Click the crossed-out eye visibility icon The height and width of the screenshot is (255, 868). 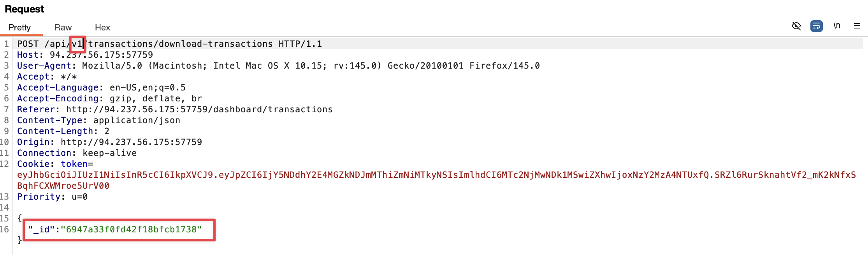tap(796, 26)
